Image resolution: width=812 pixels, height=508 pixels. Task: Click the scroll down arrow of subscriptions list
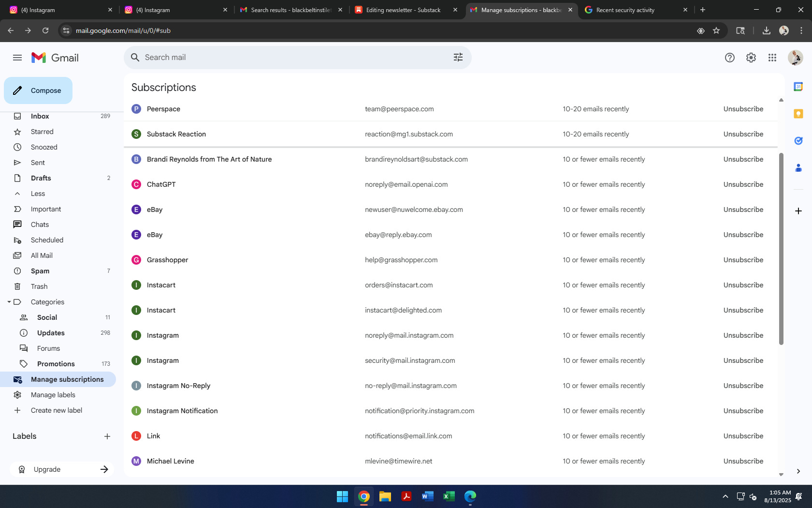point(781,475)
